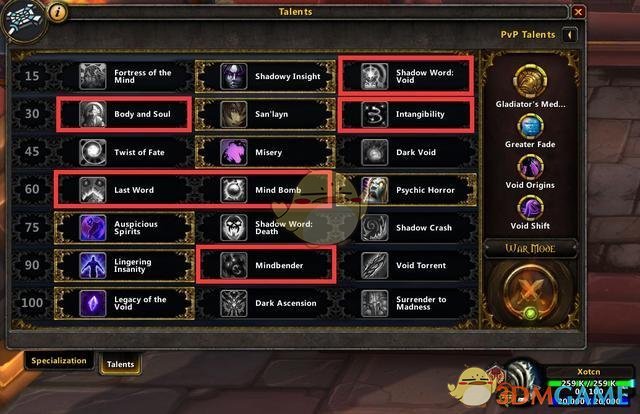Choose the Shadowy Insight talent icon
The image size is (640, 414).
pyautogui.click(x=233, y=76)
